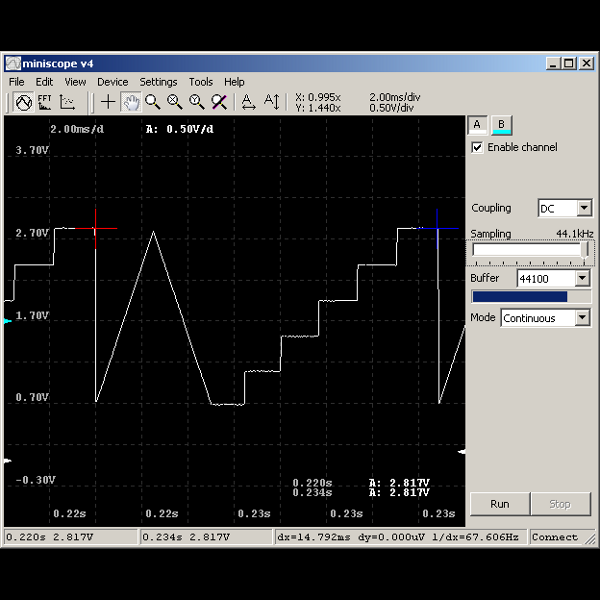
Task: Select the crosshair cursor tool
Action: pyautogui.click(x=108, y=102)
